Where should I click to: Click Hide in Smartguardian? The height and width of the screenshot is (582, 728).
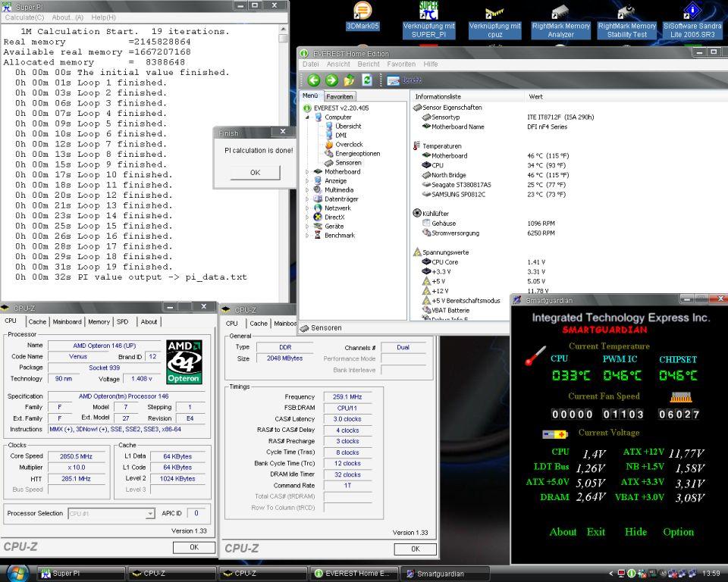[x=635, y=532]
